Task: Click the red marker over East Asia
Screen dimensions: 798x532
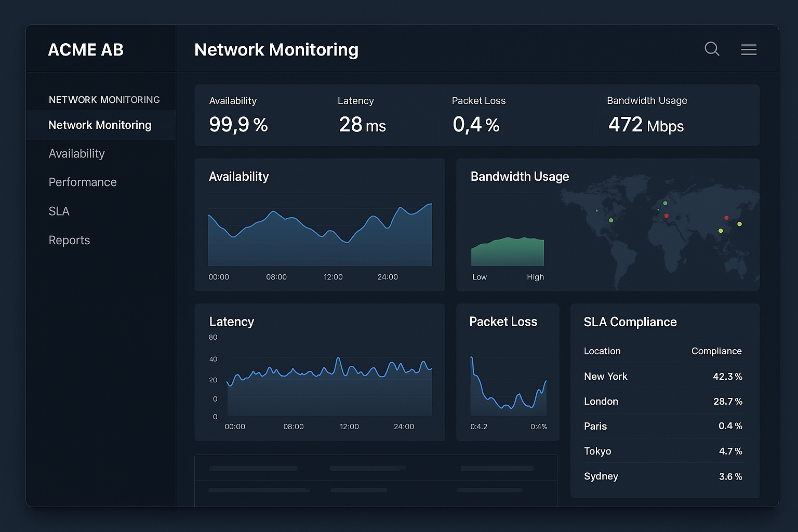Action: [726, 218]
